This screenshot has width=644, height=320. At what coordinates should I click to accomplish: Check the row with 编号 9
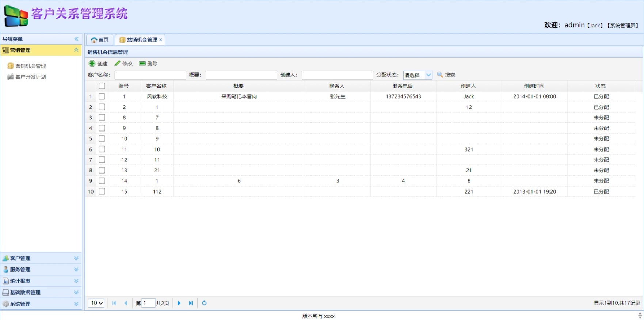102,128
